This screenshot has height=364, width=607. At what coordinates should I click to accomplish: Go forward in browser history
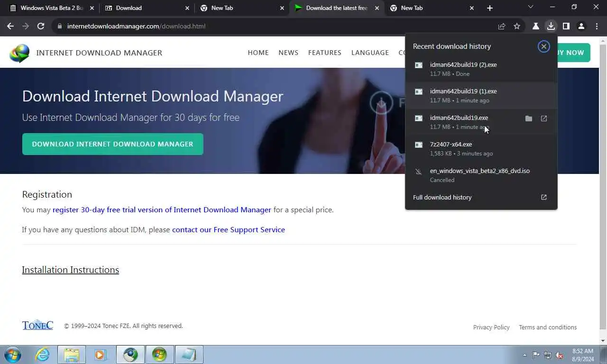[x=26, y=26]
